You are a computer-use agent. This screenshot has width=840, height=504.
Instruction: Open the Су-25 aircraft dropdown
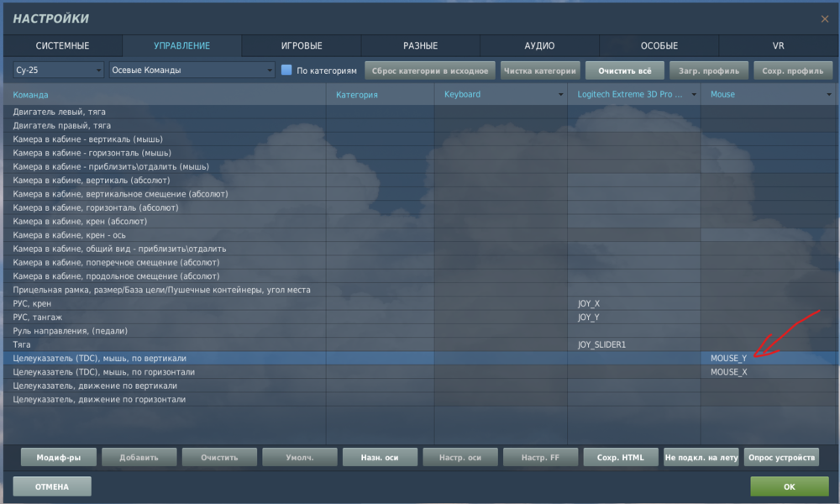click(59, 71)
